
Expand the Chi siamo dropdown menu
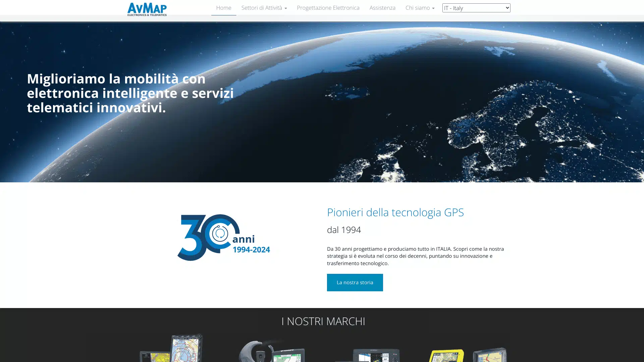click(419, 8)
